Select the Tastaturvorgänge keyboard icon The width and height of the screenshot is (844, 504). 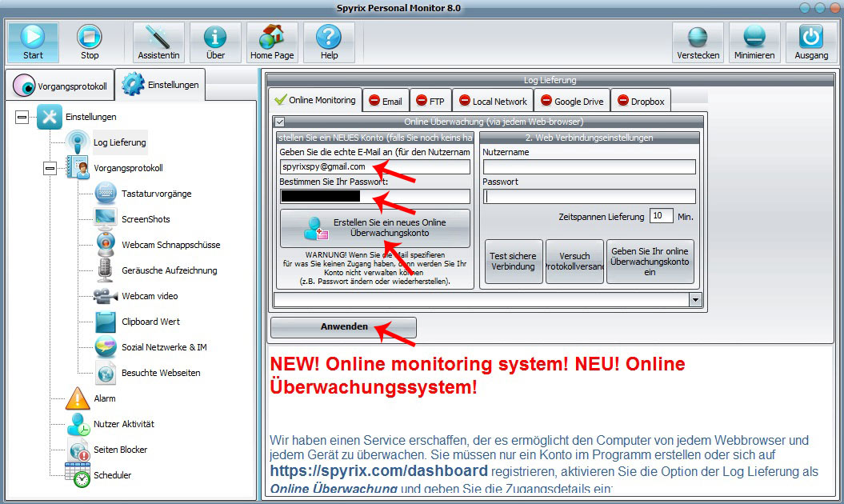coord(106,194)
